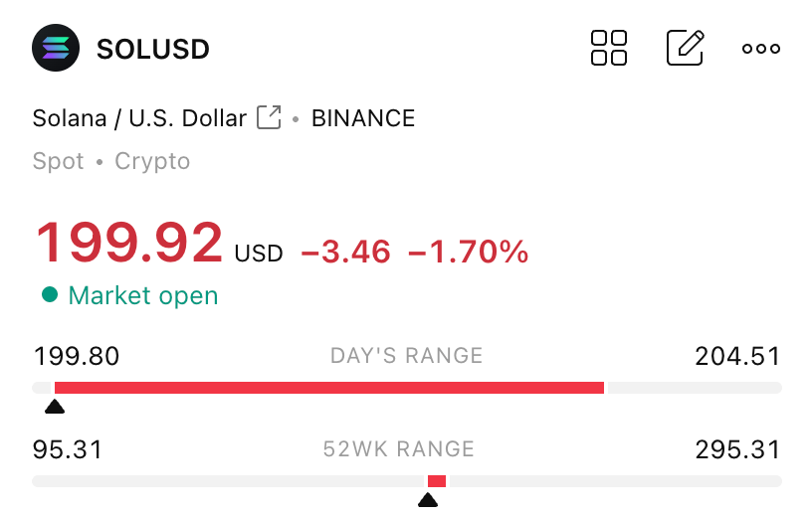Click the Solana logo icon
Viewport: 812px width, 517px height.
(56, 48)
